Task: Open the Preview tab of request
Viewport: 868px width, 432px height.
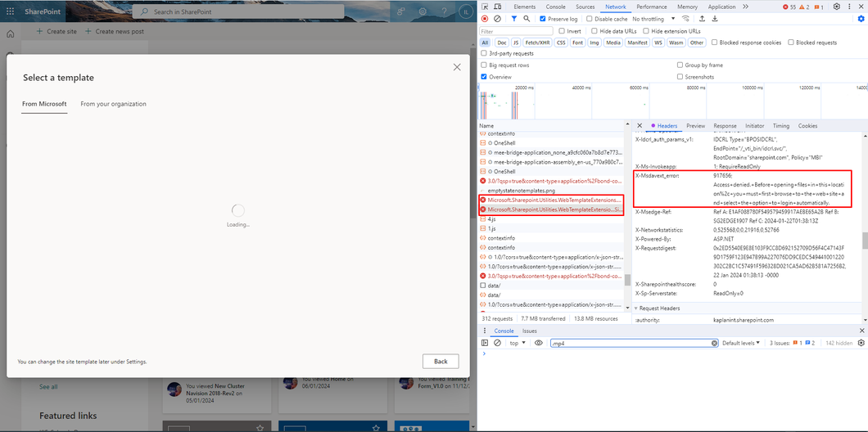Action: click(696, 125)
